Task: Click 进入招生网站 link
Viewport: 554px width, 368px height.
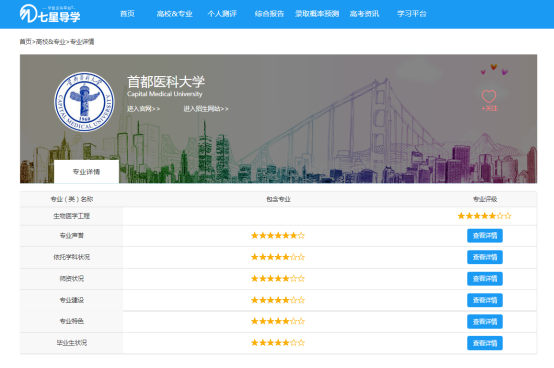Action: pos(206,109)
